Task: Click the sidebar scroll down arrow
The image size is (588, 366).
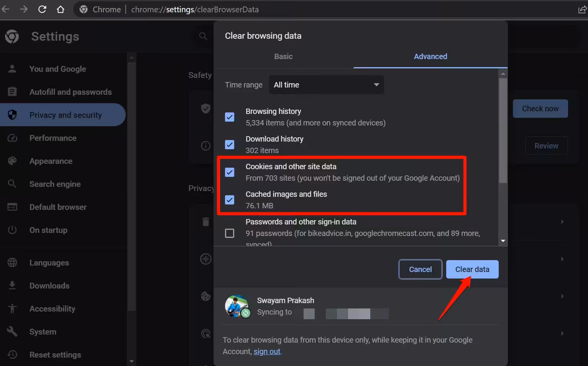Action: tap(131, 361)
